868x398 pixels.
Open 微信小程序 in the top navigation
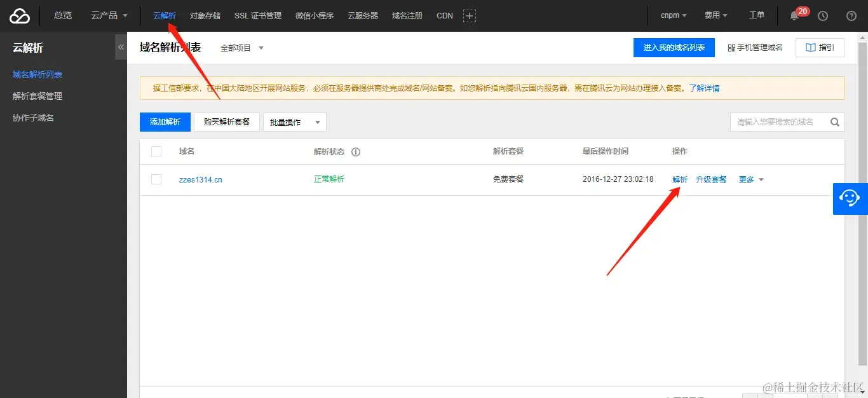coord(315,15)
